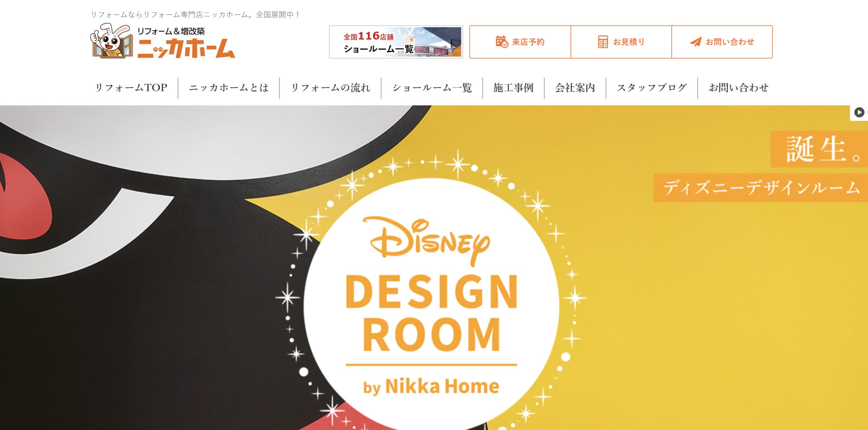The height and width of the screenshot is (430, 868).
Task: Click the ニッカホーム orange logo text
Action: point(186,48)
